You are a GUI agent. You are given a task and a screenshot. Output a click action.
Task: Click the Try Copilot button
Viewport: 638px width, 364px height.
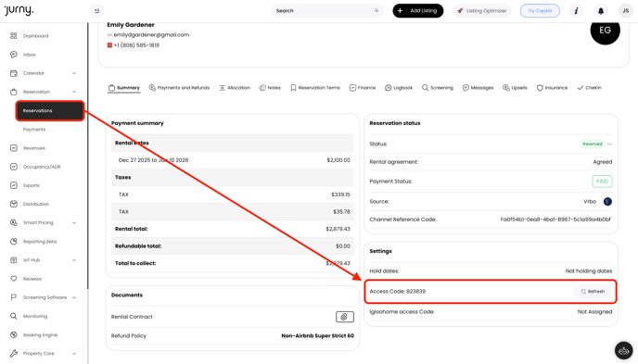pyautogui.click(x=540, y=11)
